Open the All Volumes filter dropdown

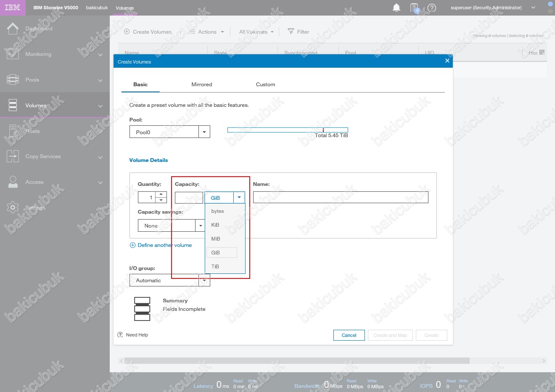click(256, 32)
